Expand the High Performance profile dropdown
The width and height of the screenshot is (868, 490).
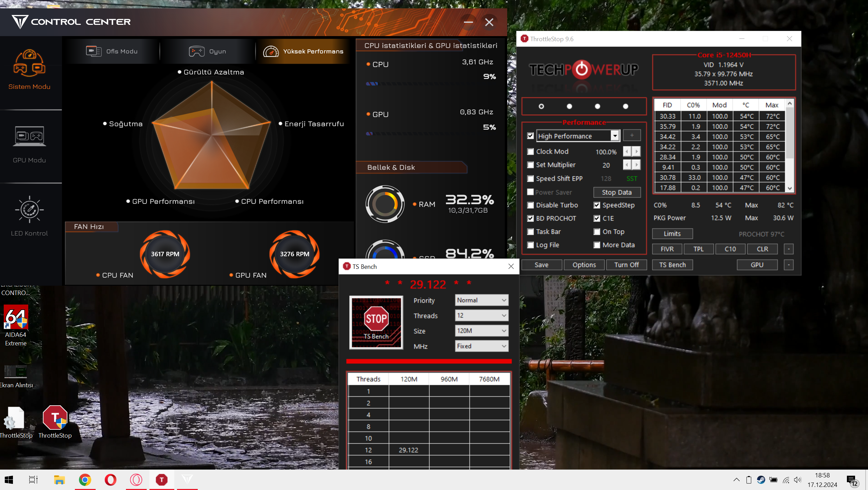[615, 136]
